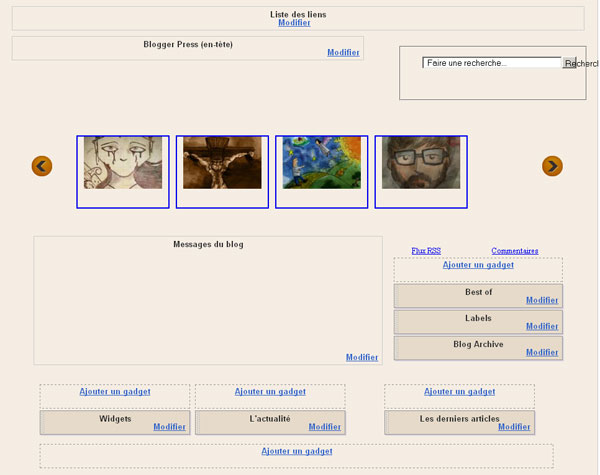
Task: Click Modifier for Labels gadget
Action: (542, 326)
